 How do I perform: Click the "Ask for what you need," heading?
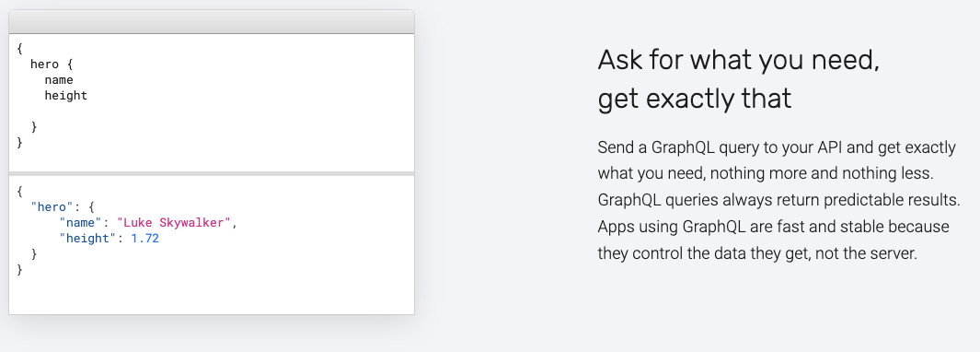738,61
